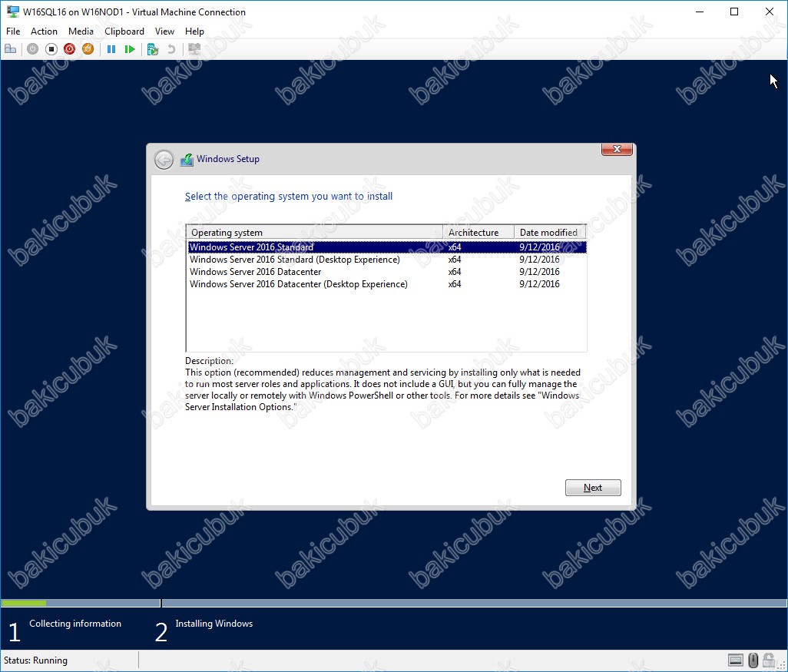Open the View menu
788x672 pixels.
pos(164,31)
